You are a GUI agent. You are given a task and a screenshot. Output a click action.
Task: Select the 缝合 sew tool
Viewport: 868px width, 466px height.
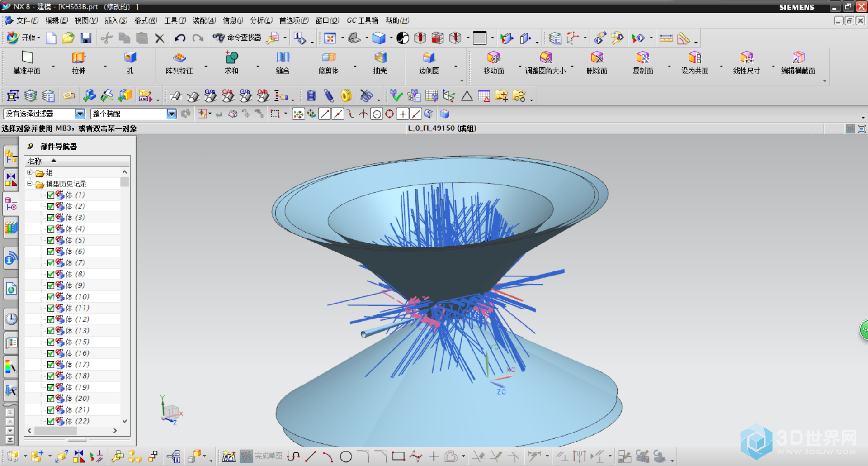point(283,63)
